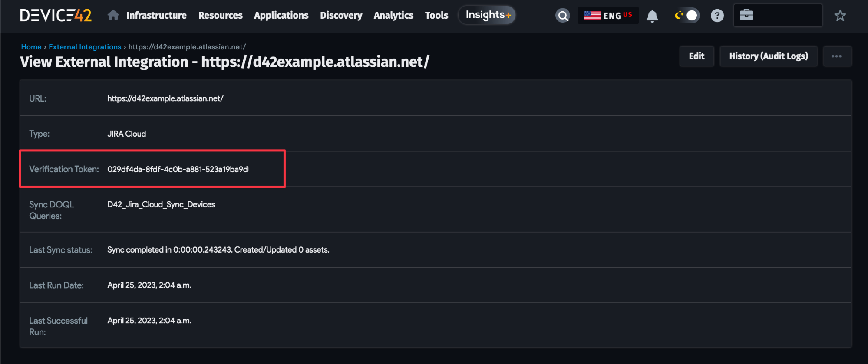Open the Resources menu

click(x=220, y=16)
